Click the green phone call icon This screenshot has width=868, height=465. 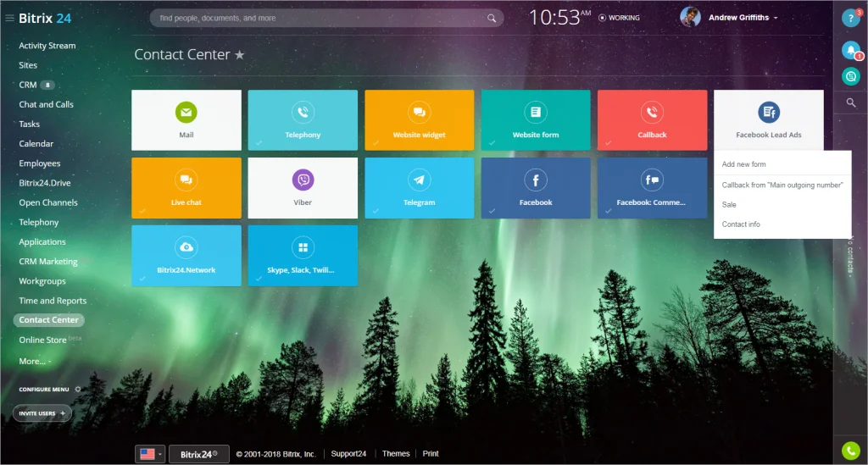(850, 450)
